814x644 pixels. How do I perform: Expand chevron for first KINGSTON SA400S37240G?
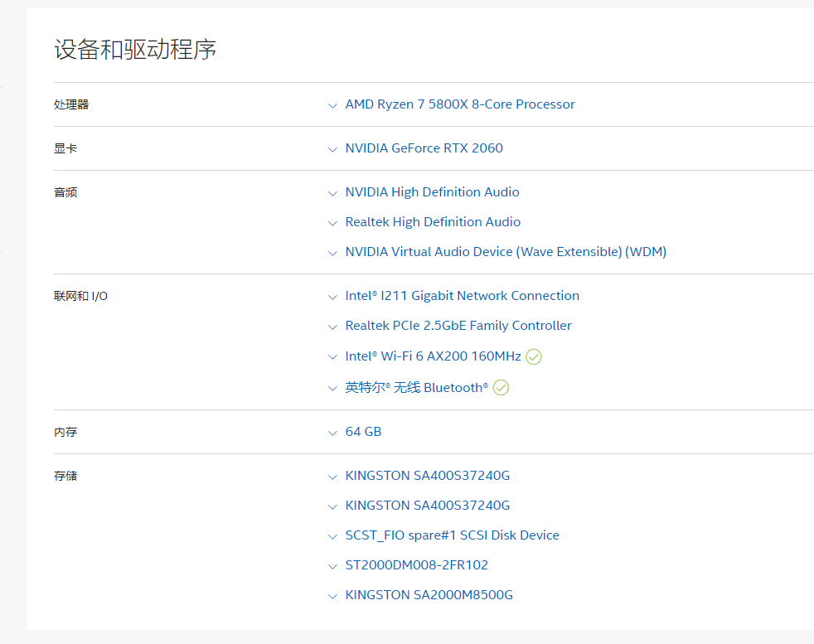click(x=332, y=477)
